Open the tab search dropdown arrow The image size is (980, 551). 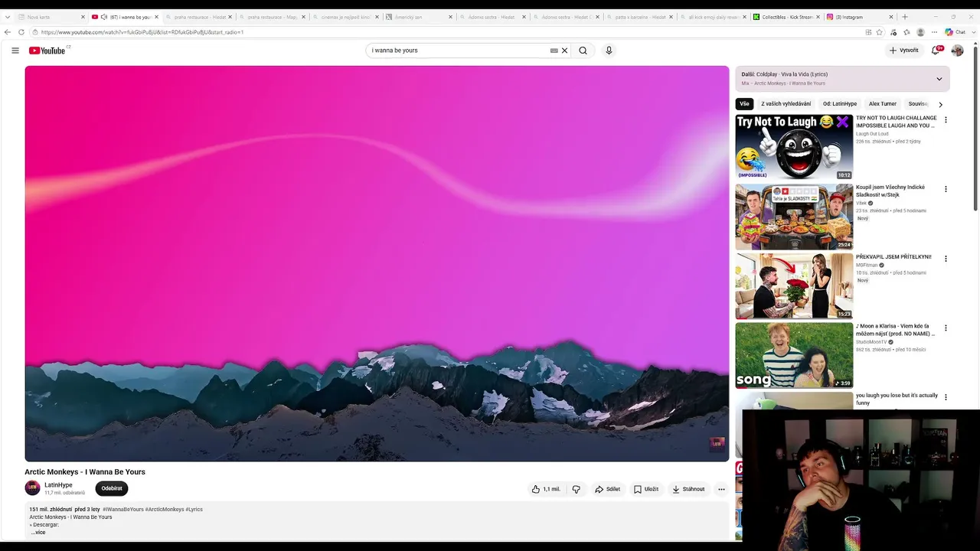click(x=8, y=17)
